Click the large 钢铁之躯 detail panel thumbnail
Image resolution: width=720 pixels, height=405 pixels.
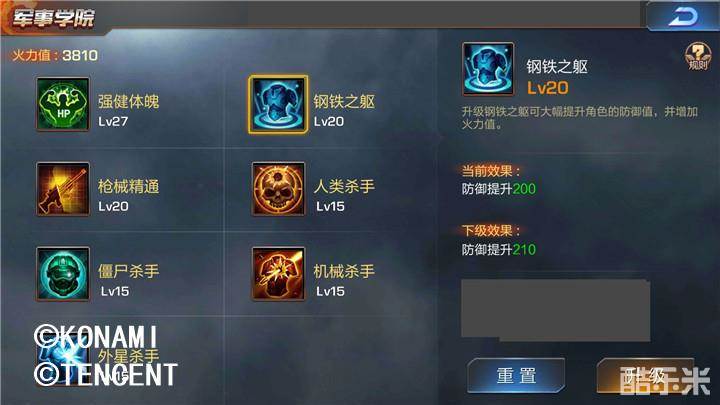(x=488, y=69)
